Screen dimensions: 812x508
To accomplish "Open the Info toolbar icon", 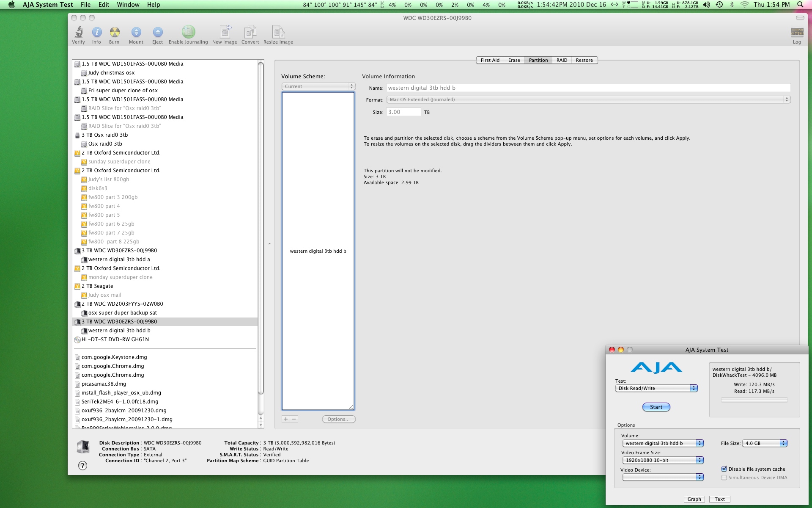I will click(x=97, y=32).
